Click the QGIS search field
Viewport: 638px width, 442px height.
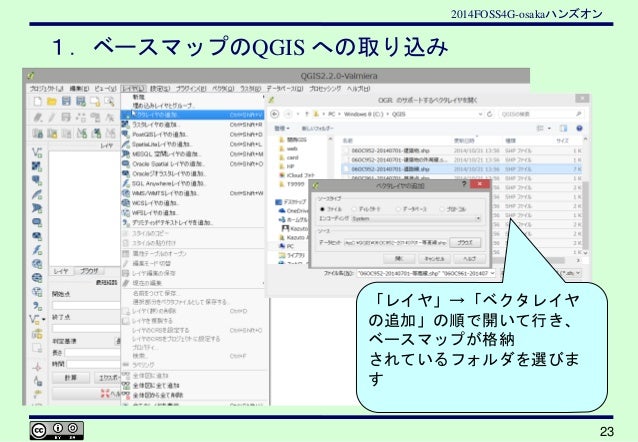[541, 114]
